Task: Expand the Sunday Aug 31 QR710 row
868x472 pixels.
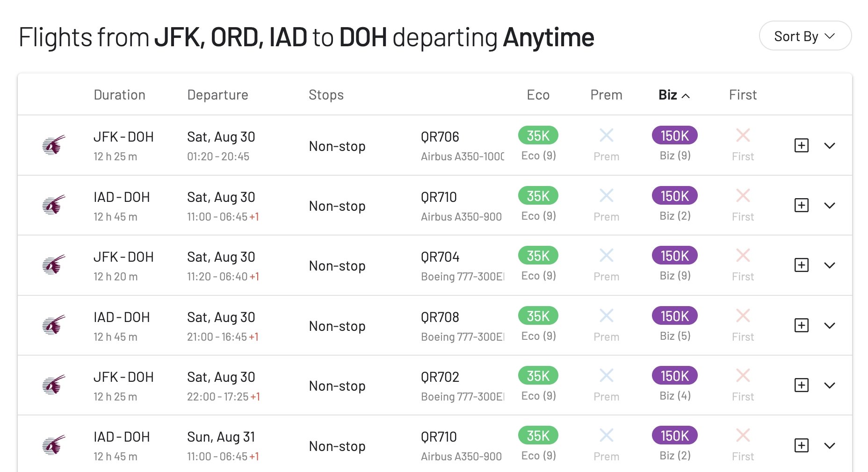Action: (830, 446)
